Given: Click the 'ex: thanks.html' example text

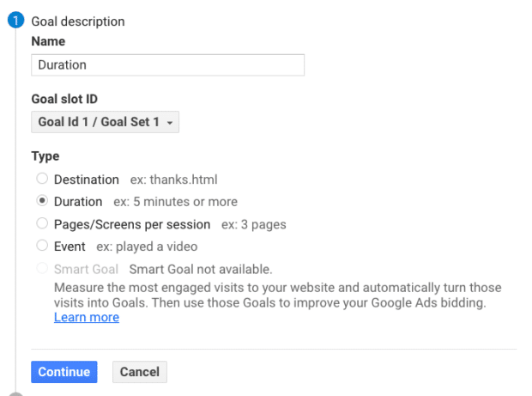Looking at the screenshot, I should 173,180.
